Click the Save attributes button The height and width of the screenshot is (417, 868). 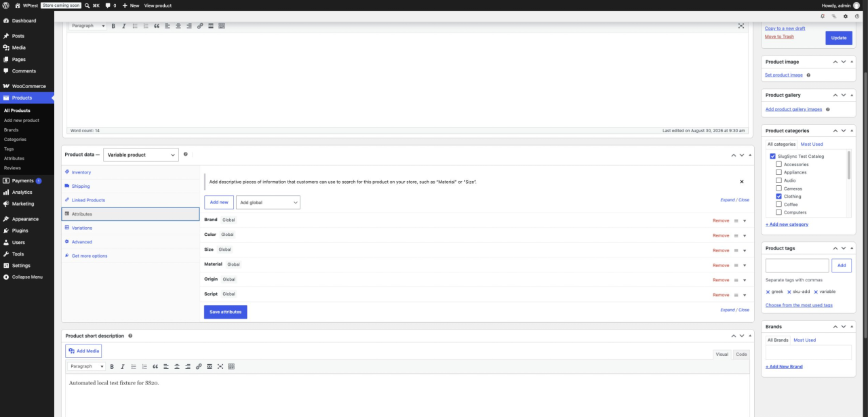pos(226,312)
